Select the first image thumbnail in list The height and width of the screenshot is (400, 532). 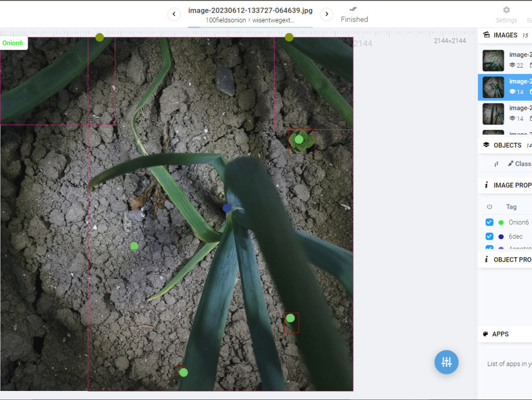493,60
